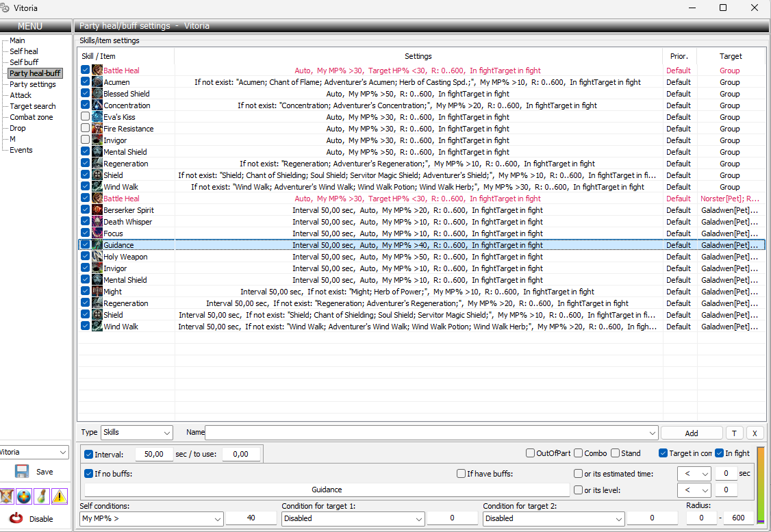Click the Death Whisper skill icon
Screen dimensions: 771x532
97,222
